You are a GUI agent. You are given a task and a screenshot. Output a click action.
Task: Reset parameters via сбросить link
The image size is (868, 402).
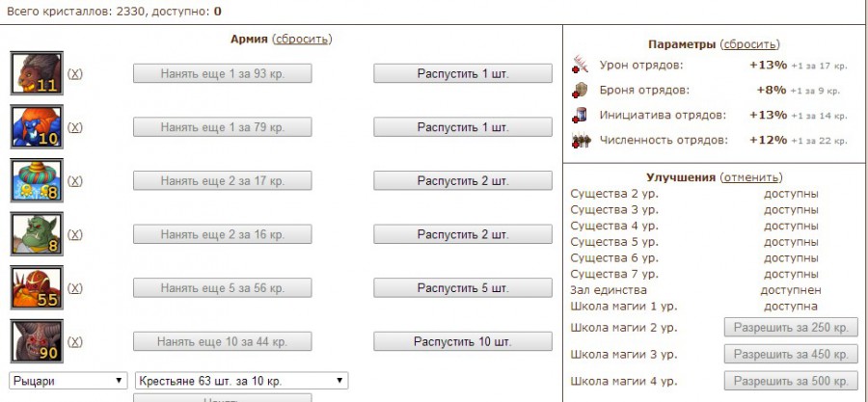749,44
